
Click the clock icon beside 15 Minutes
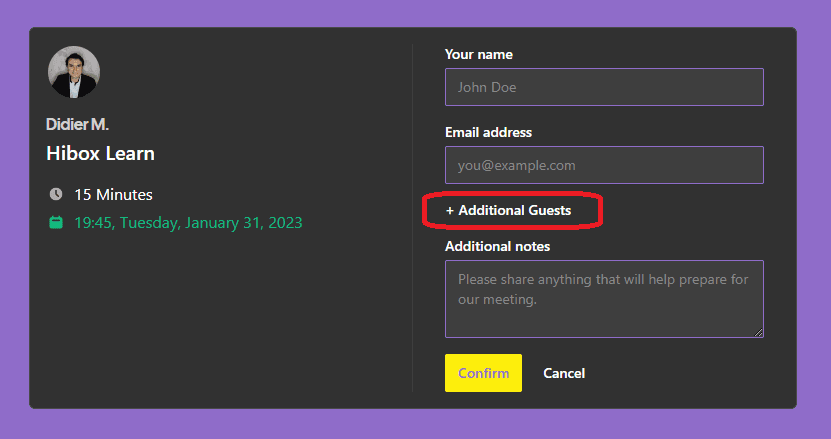[56, 194]
